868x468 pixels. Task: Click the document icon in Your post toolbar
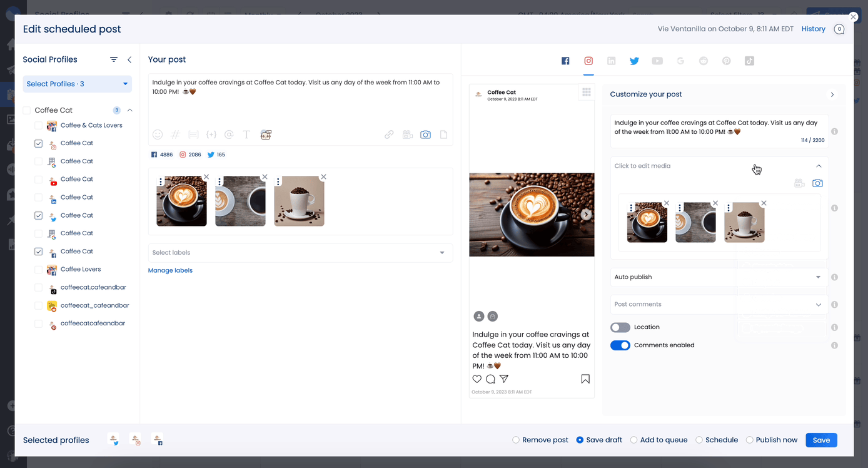(x=443, y=135)
